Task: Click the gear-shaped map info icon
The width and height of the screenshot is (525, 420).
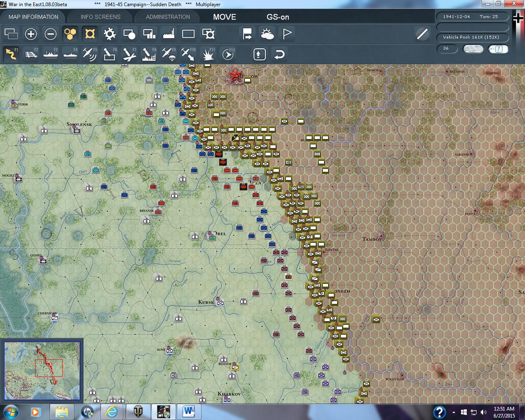Action: [x=110, y=34]
